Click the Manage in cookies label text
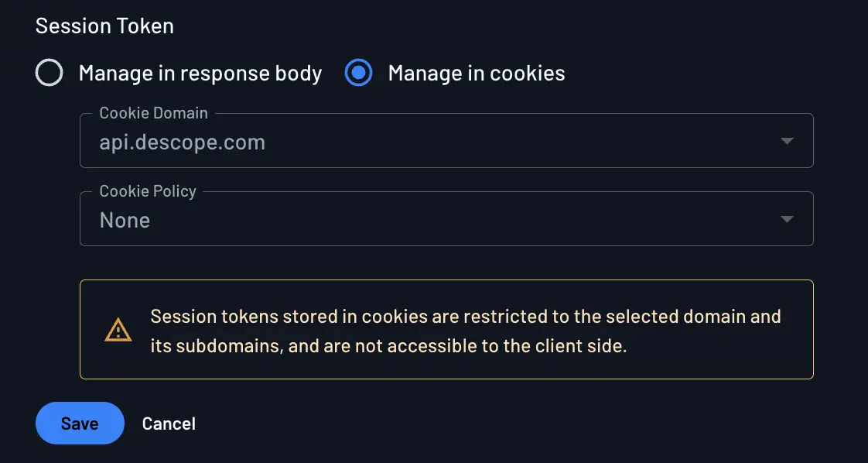The image size is (868, 463). tap(476, 73)
